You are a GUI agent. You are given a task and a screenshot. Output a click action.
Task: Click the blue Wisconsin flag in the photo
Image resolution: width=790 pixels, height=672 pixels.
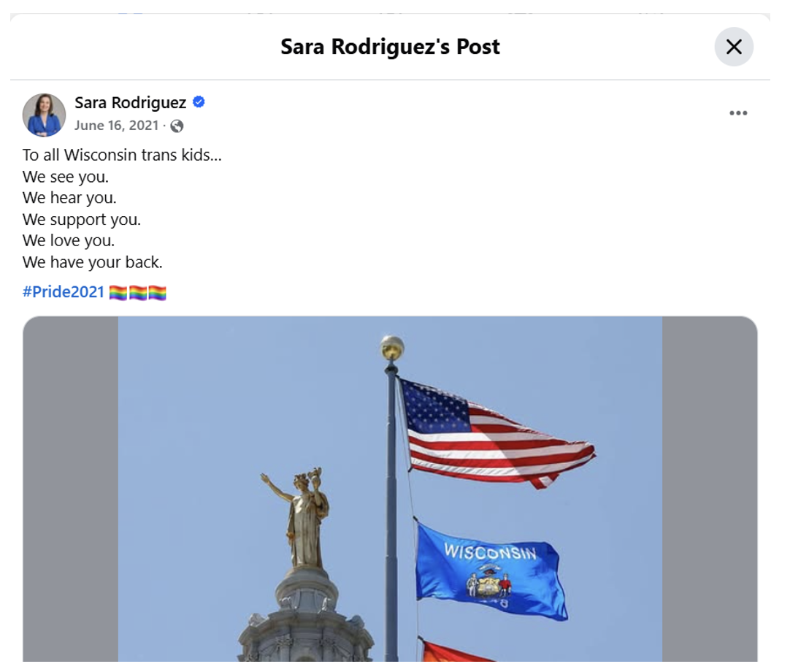pos(490,572)
